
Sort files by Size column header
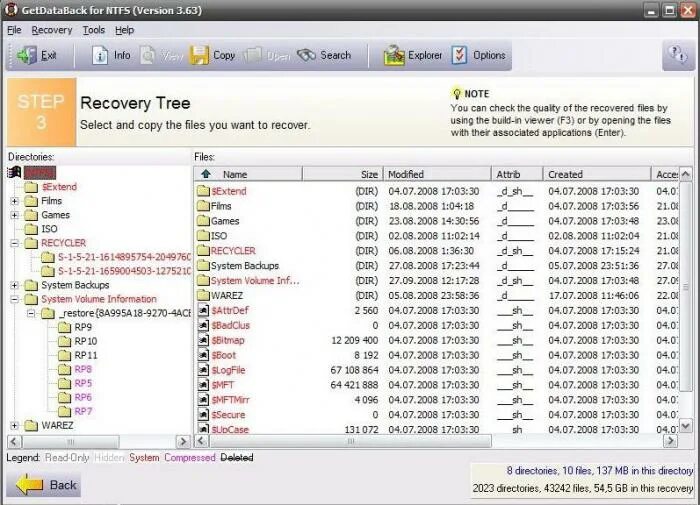(342, 174)
